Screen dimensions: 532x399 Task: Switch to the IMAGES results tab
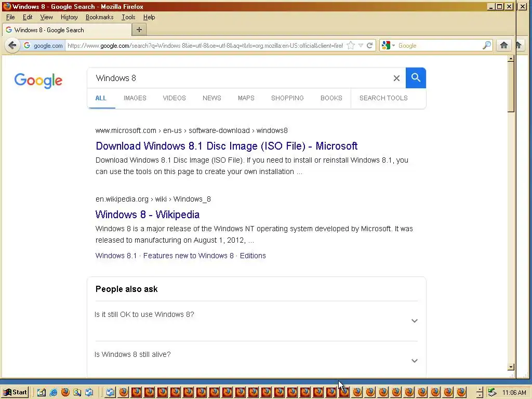pyautogui.click(x=135, y=98)
